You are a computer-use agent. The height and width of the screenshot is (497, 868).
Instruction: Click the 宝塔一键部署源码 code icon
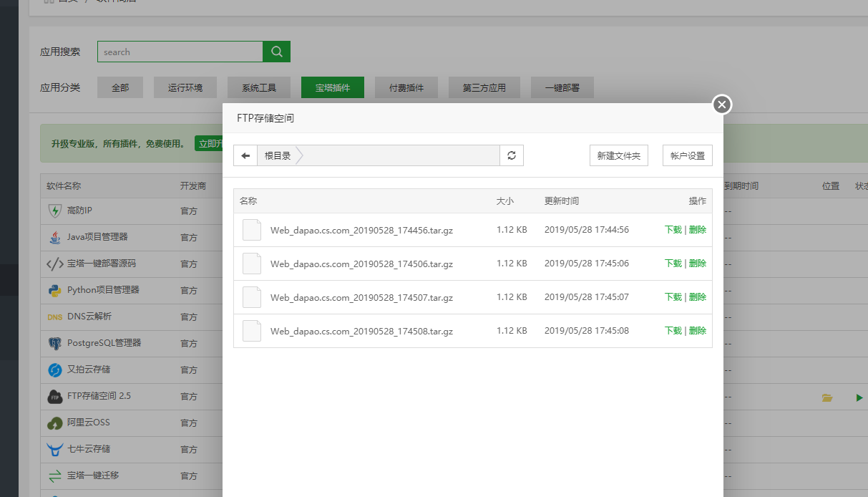(55, 264)
